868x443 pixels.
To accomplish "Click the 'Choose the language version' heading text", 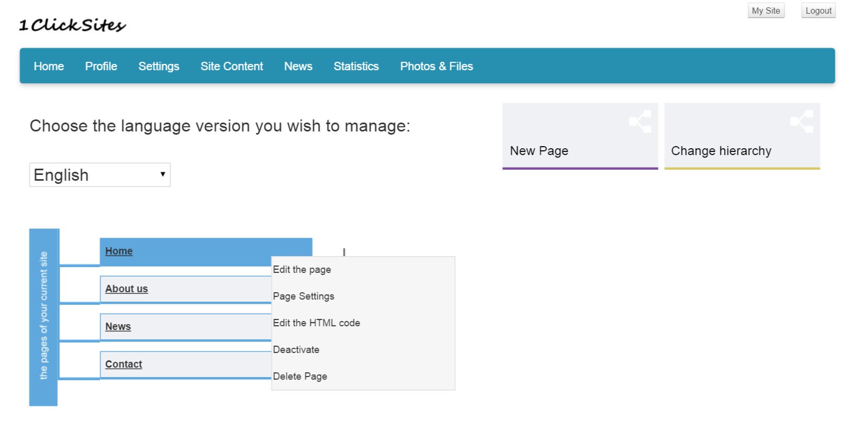I will [220, 126].
